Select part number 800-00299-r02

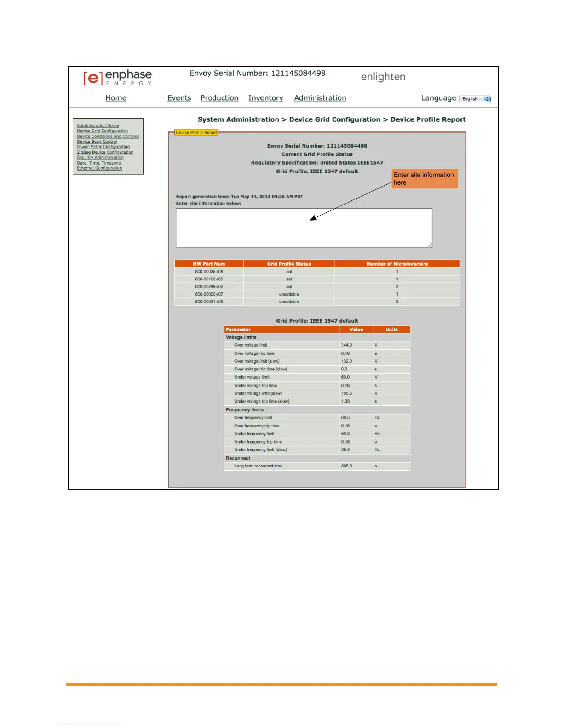pyautogui.click(x=209, y=287)
